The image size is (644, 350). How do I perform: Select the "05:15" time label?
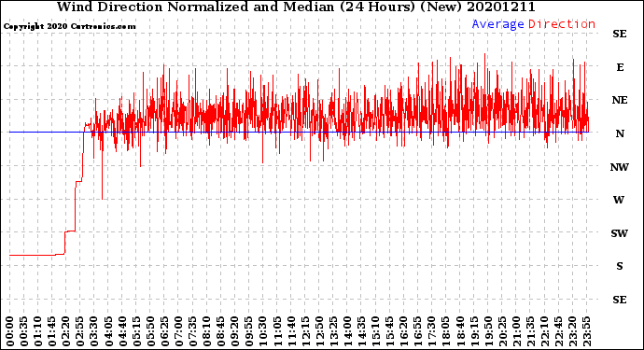(136, 331)
